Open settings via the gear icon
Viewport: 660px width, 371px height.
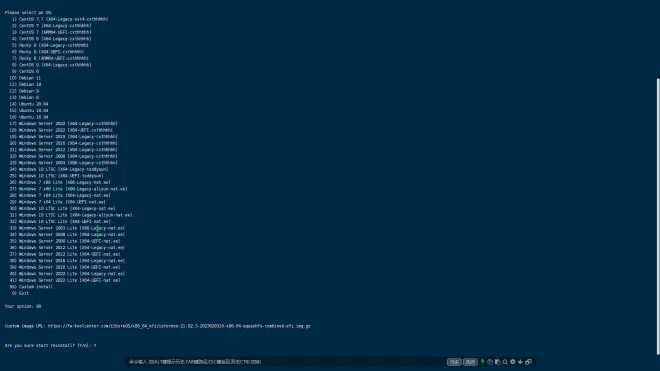click(513, 362)
